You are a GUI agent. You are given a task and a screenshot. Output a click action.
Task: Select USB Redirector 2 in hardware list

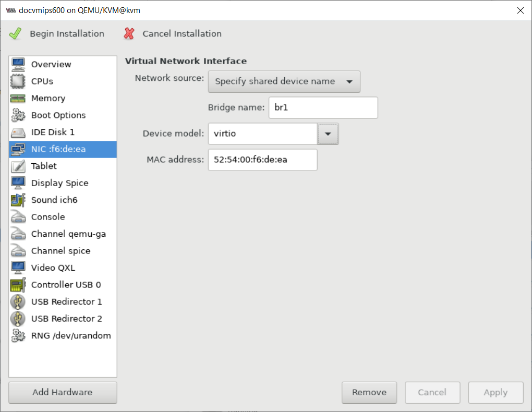tap(63, 319)
